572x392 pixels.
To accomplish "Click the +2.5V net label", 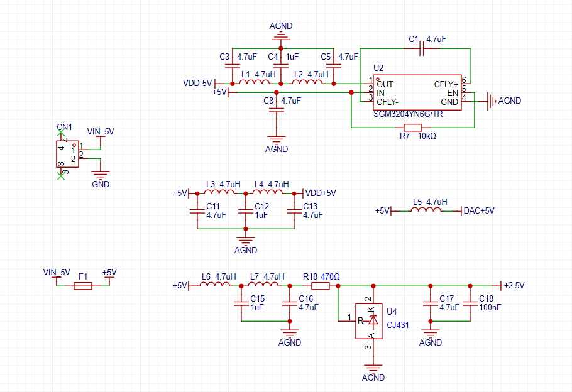I will 514,285.
